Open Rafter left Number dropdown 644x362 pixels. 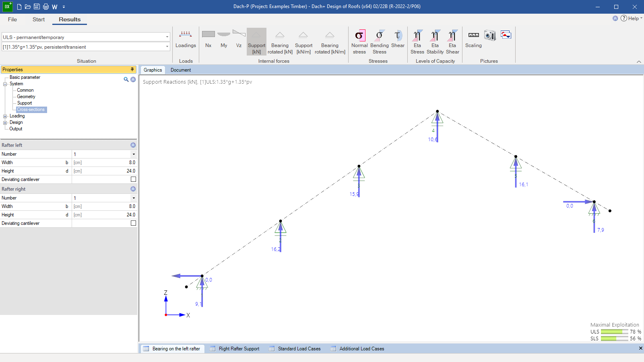click(134, 154)
